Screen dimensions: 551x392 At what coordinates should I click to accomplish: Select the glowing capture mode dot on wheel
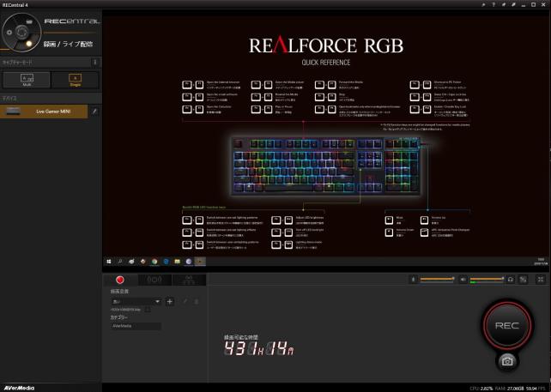29,44
